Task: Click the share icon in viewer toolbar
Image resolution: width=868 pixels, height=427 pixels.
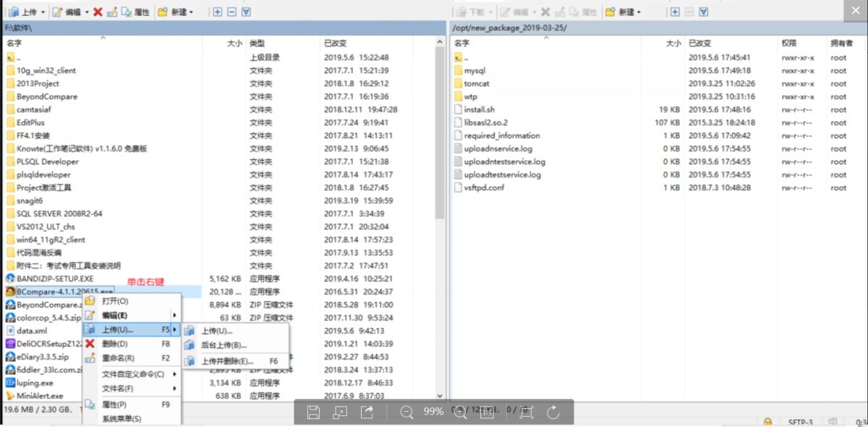Action: pos(367,413)
